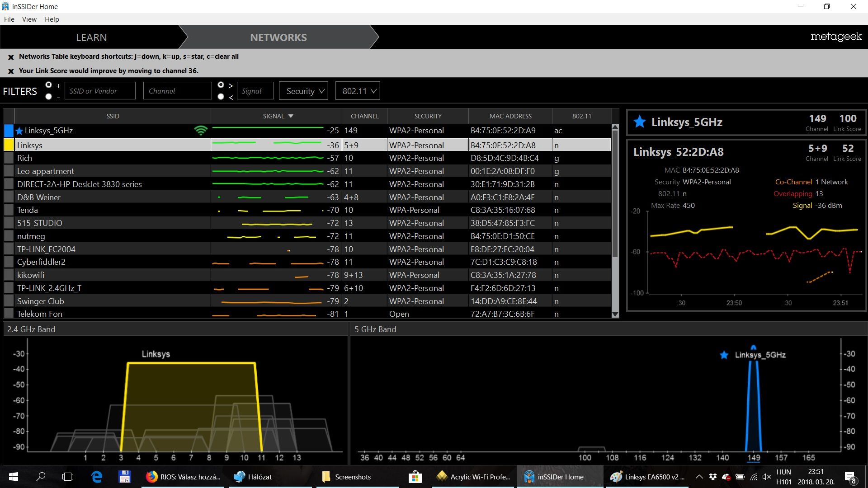Open Microsoft Store icon in taskbar
This screenshot has width=868, height=488.
(415, 477)
